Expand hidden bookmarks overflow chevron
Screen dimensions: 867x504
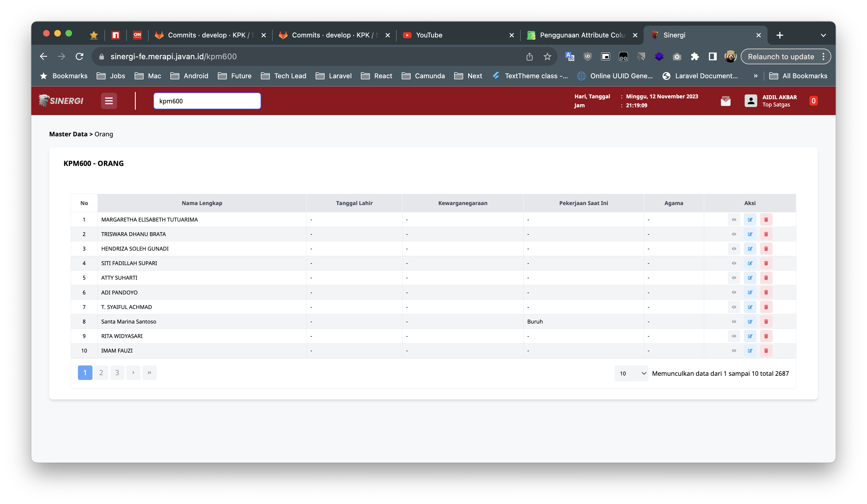coord(756,76)
